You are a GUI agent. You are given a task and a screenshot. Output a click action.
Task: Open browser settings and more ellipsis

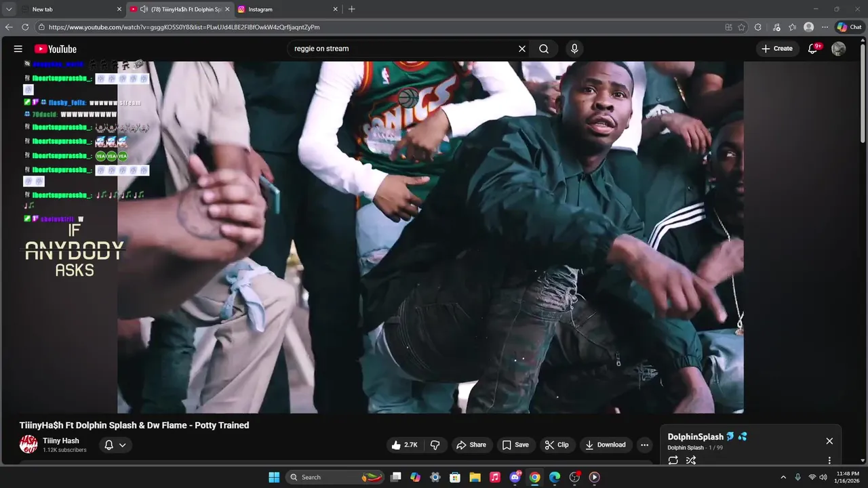[x=825, y=27]
